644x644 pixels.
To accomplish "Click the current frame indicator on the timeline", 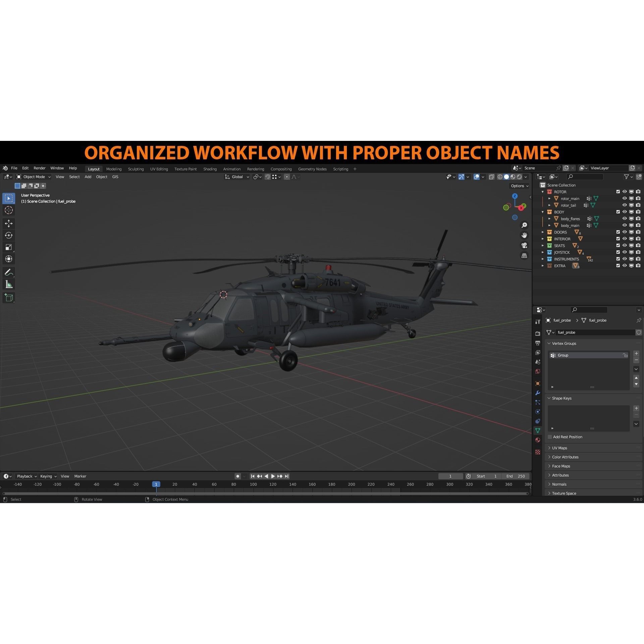I will pyautogui.click(x=156, y=484).
